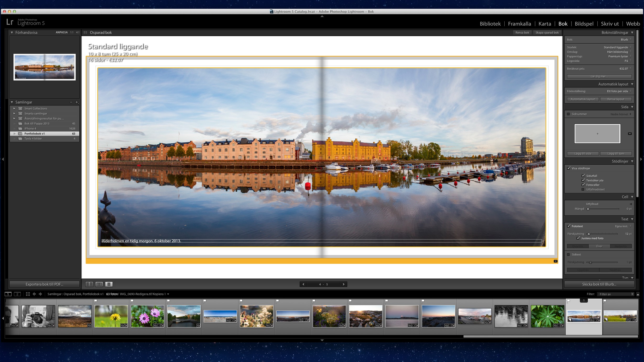Switch to spread view

pos(99,284)
